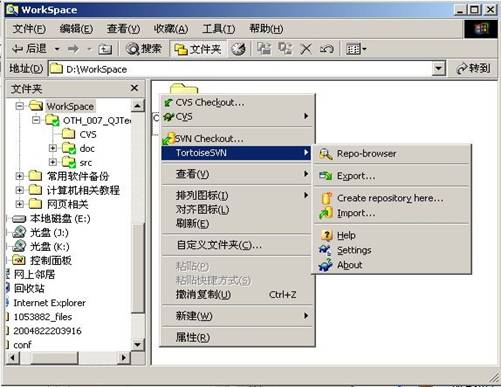Screen dimensions: 501x387
Task: Click the move-to toolbar icon
Action: pyautogui.click(x=264, y=49)
